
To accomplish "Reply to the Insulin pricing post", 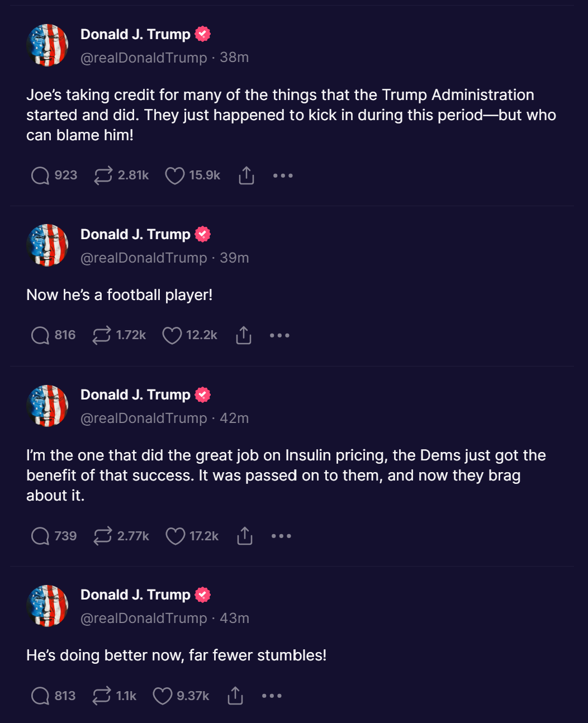I will pyautogui.click(x=40, y=536).
